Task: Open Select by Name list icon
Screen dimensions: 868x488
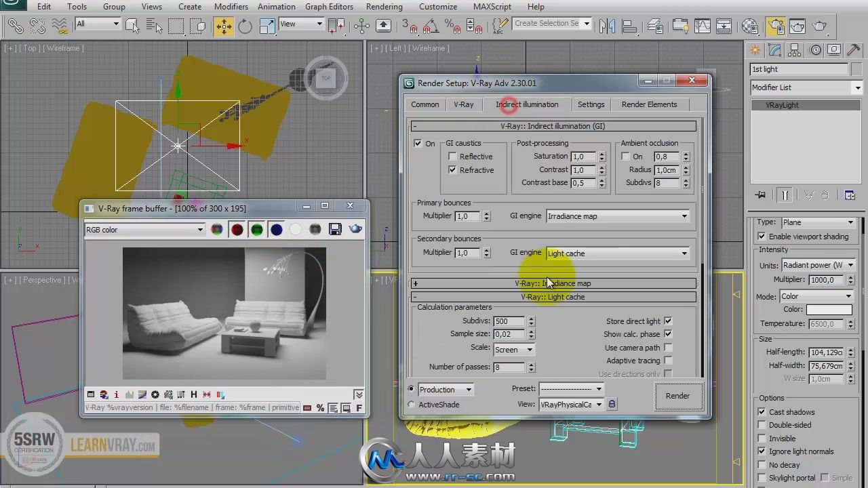Action: [154, 26]
